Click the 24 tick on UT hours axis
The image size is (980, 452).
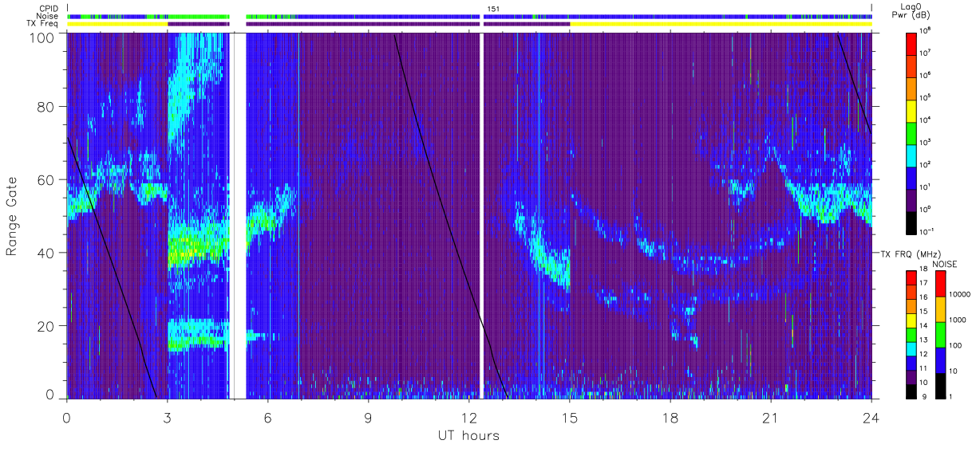(871, 417)
